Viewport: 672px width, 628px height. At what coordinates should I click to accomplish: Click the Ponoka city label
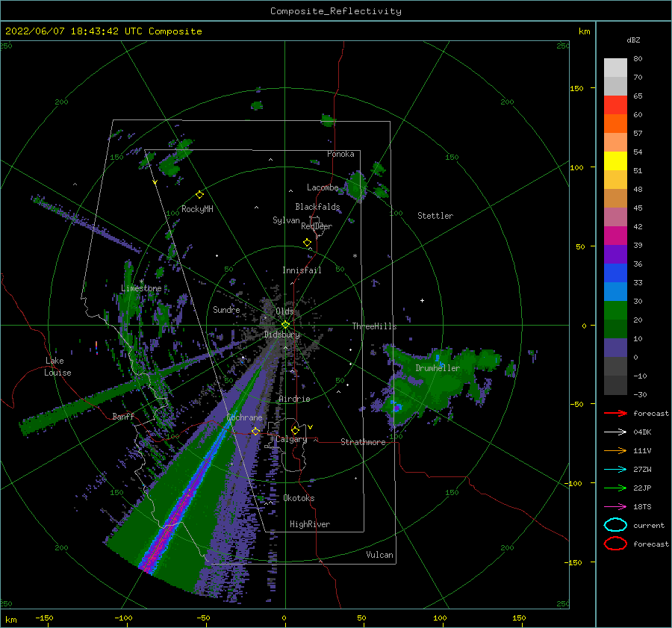[340, 154]
